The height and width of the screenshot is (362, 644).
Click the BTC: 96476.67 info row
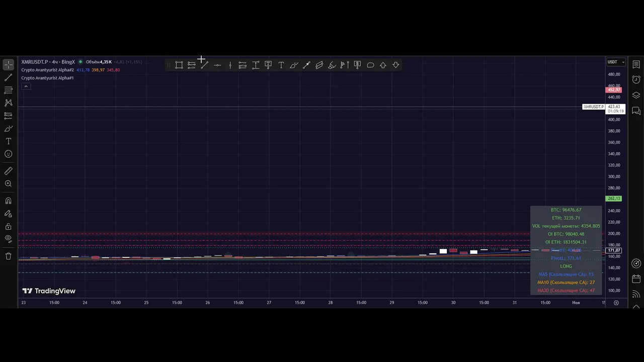566,210
